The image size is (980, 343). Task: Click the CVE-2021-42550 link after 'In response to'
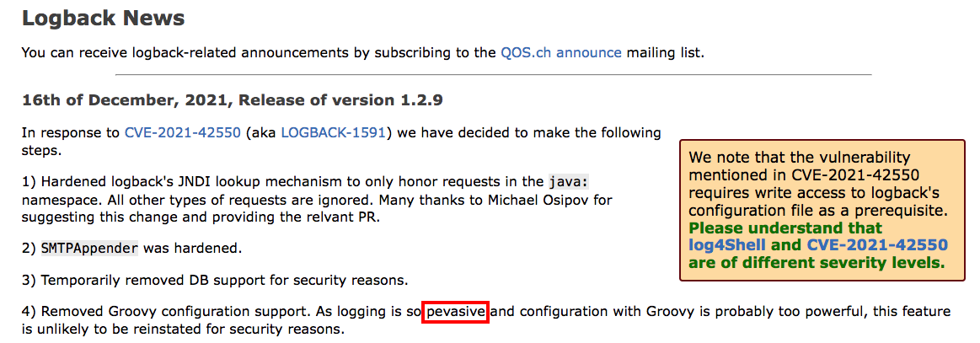tap(182, 132)
